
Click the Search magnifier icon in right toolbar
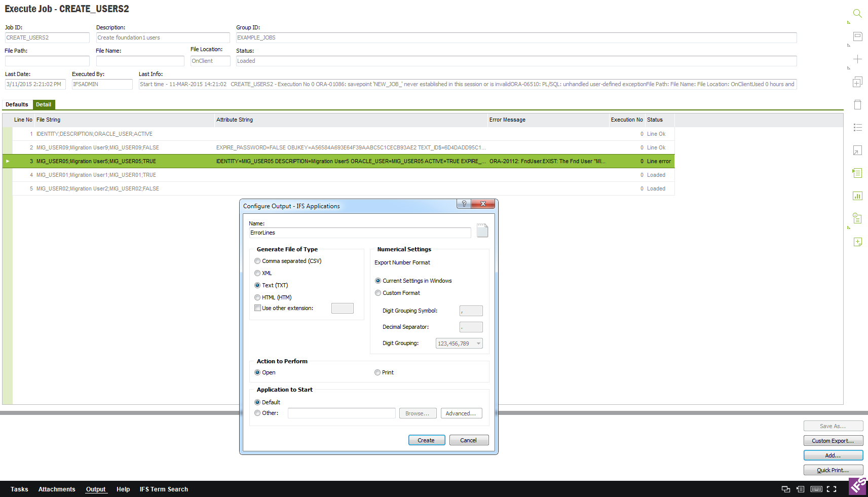(x=857, y=14)
